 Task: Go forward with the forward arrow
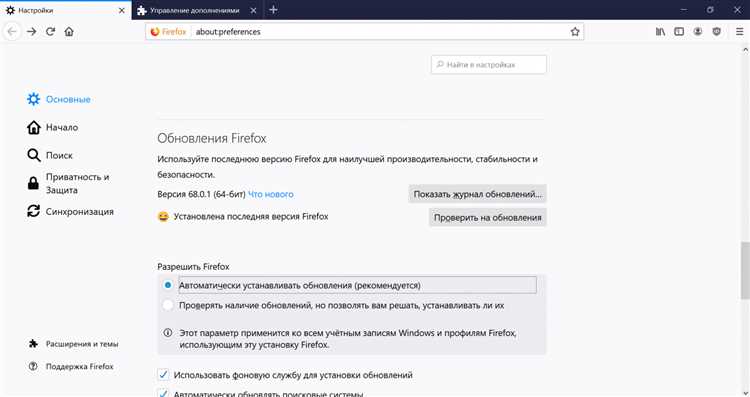tap(32, 32)
